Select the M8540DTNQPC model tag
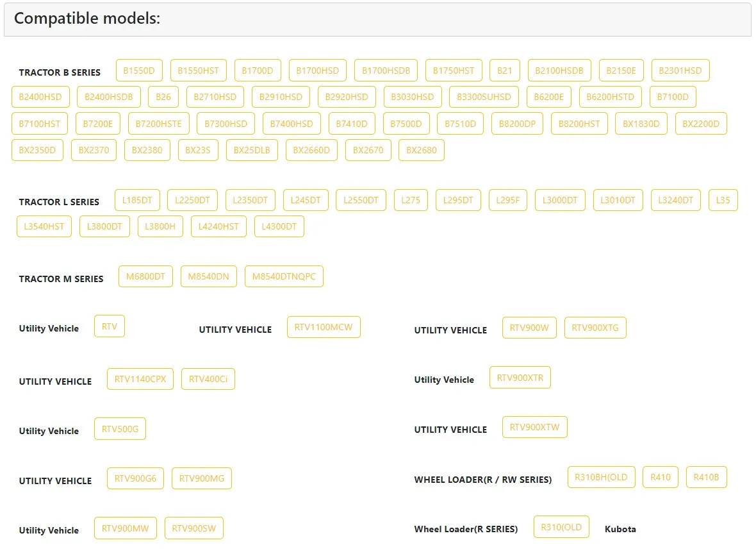The height and width of the screenshot is (554, 756). 284,277
